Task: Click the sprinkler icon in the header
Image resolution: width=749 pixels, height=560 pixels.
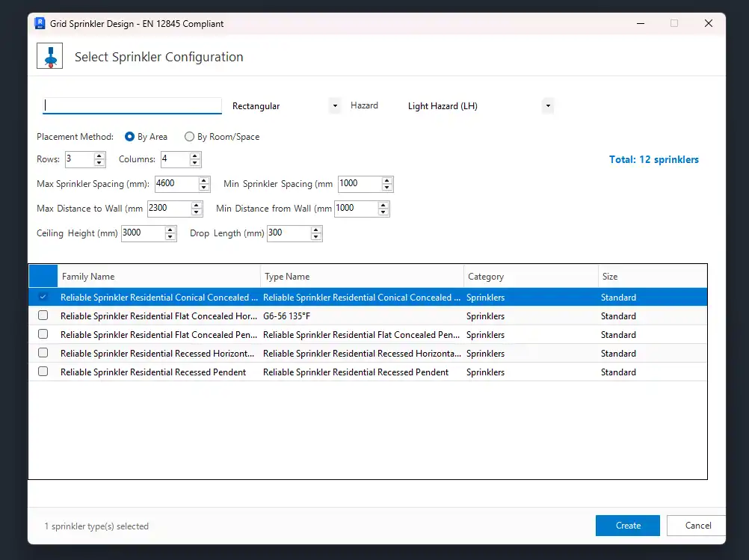Action: [x=51, y=57]
